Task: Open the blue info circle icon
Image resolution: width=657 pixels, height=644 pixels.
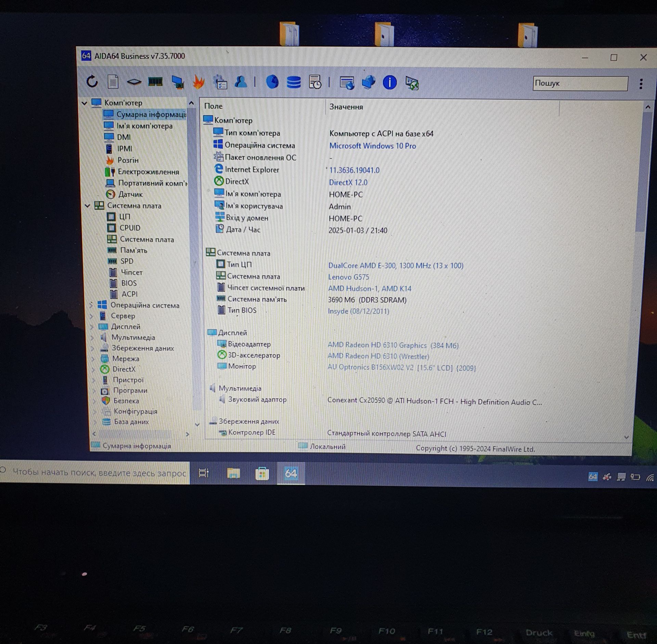Action: tap(390, 83)
